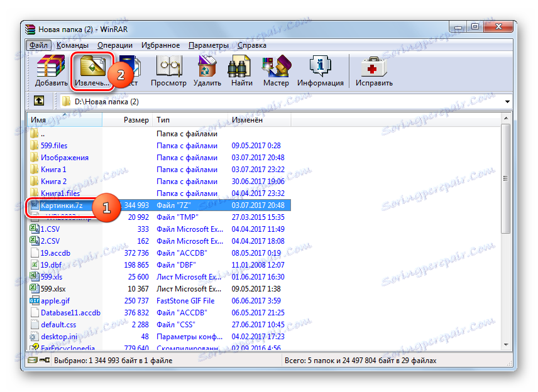Image resolution: width=538 pixels, height=392 pixels.
Task: Select the desktop.ini gear file icon
Action: click(x=34, y=337)
